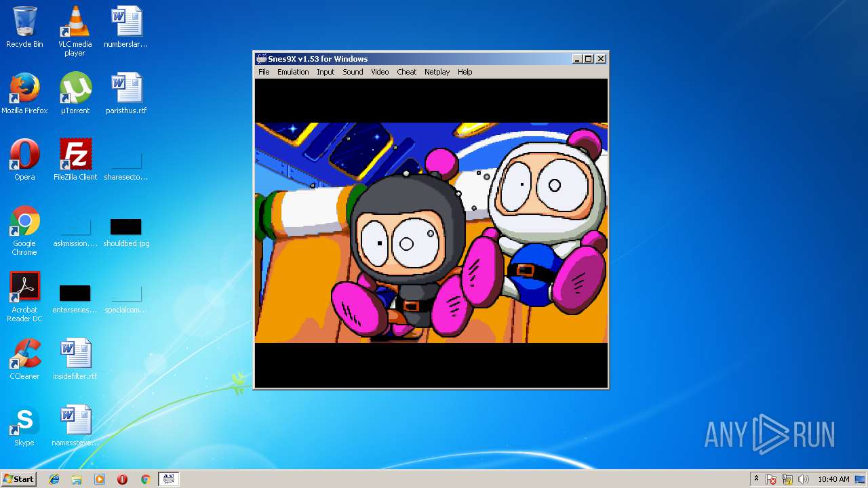Viewport: 868px width, 488px height.
Task: Close the Snes9X window
Action: point(601,59)
